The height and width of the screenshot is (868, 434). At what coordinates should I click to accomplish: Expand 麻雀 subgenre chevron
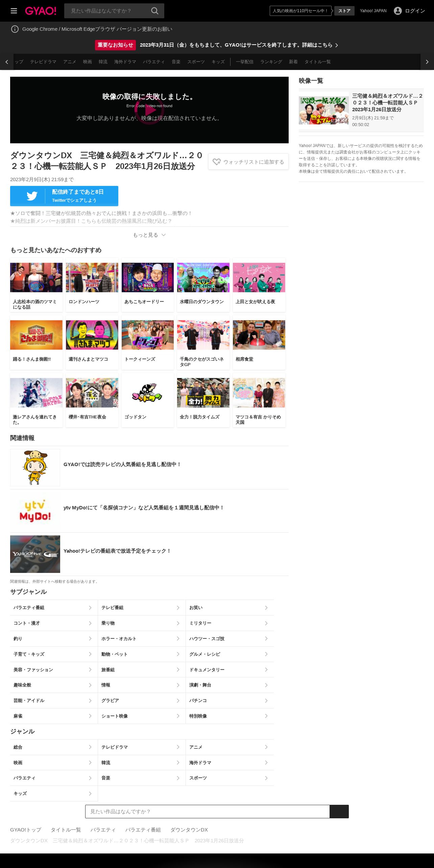click(90, 716)
